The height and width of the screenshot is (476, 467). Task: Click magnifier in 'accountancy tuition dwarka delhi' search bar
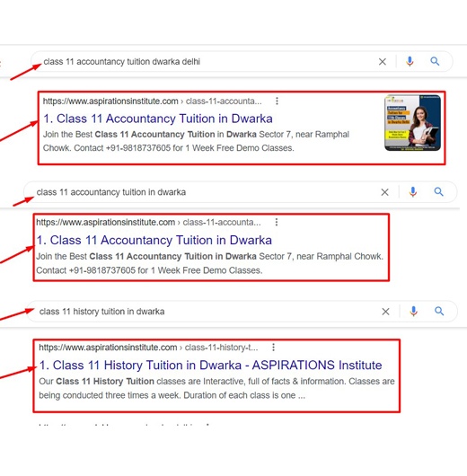(435, 61)
